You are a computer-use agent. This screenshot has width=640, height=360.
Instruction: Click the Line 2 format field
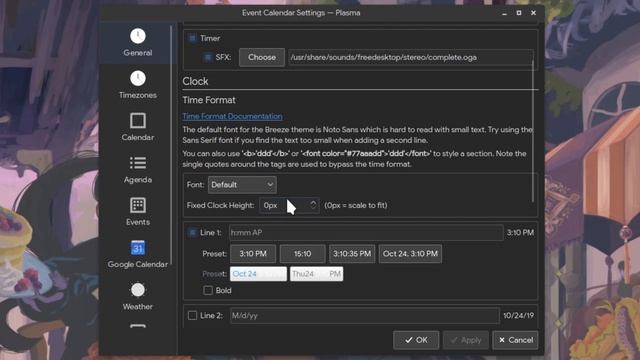click(364, 316)
